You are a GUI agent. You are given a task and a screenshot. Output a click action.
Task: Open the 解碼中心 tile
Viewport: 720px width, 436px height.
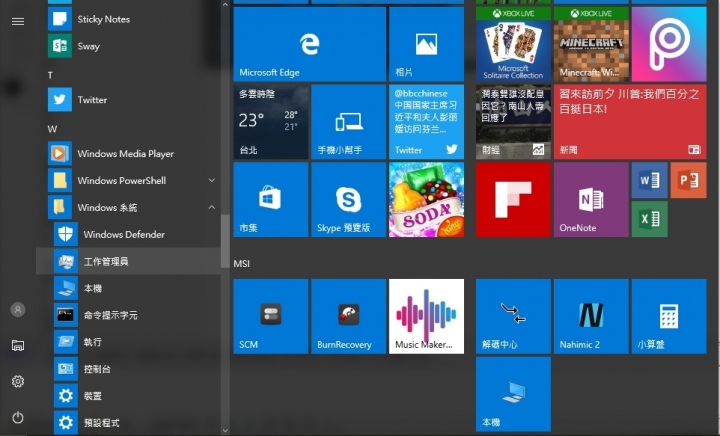point(513,316)
